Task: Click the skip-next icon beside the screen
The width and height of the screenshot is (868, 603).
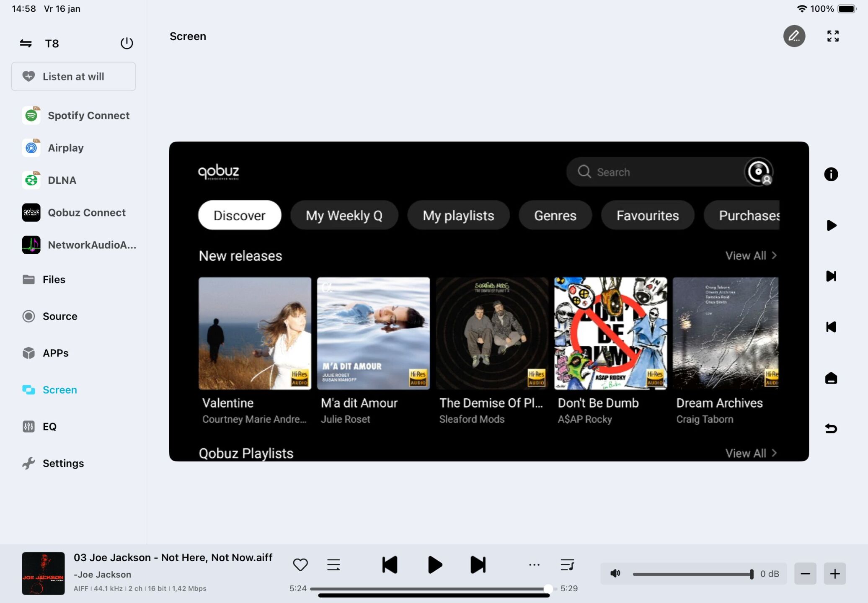Action: [831, 276]
